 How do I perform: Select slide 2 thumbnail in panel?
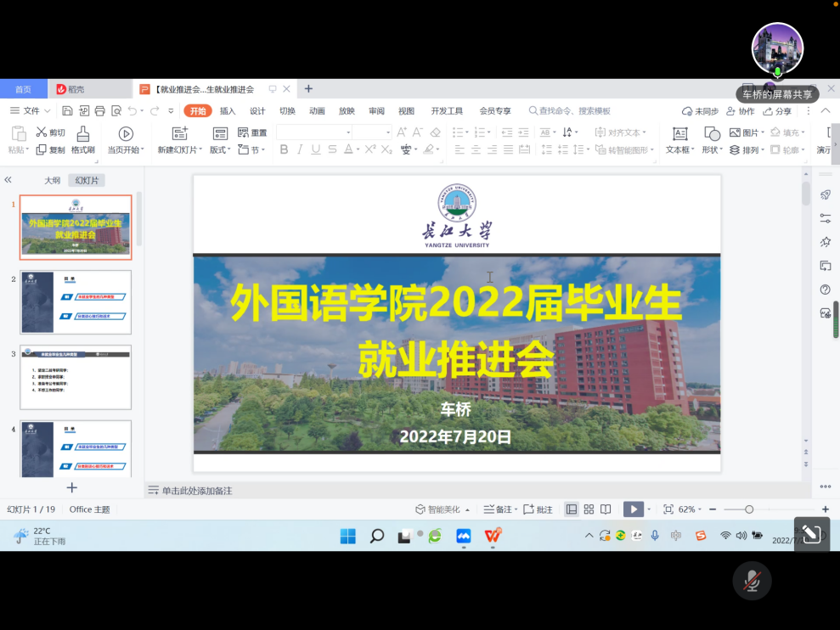point(76,302)
